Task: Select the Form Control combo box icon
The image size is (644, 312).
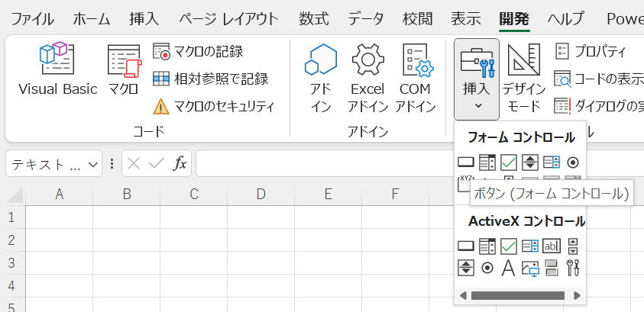Action: click(x=487, y=162)
